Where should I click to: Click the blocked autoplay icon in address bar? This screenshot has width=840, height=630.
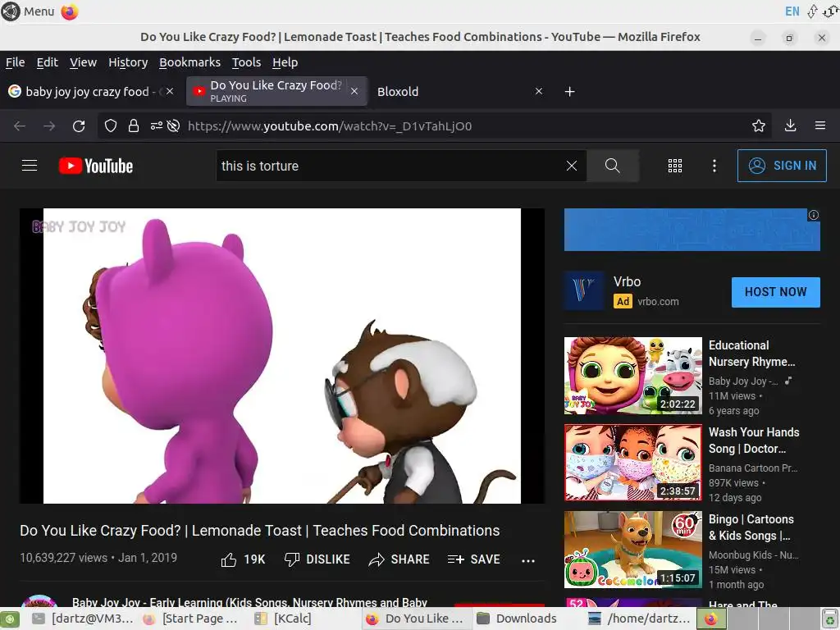(173, 126)
